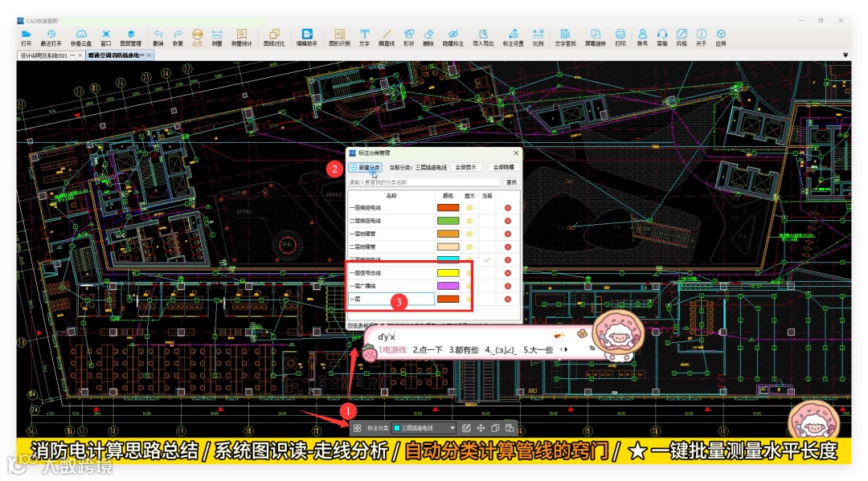Click 新建分类 new category button
The width and height of the screenshot is (868, 481).
click(x=366, y=167)
